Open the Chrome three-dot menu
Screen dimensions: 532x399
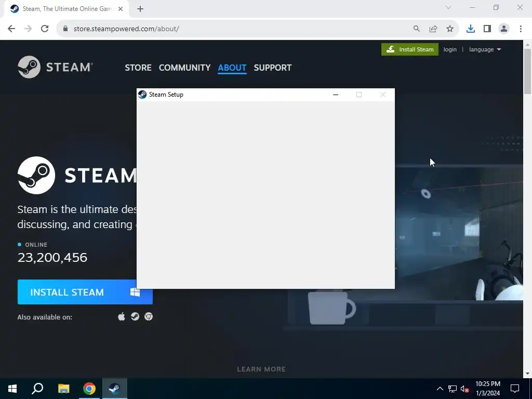[521, 29]
